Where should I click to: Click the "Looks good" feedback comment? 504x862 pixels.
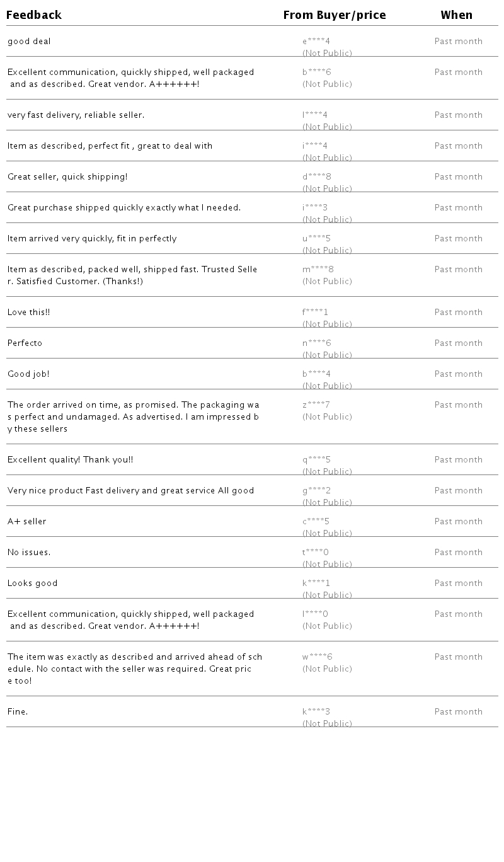[x=32, y=583]
